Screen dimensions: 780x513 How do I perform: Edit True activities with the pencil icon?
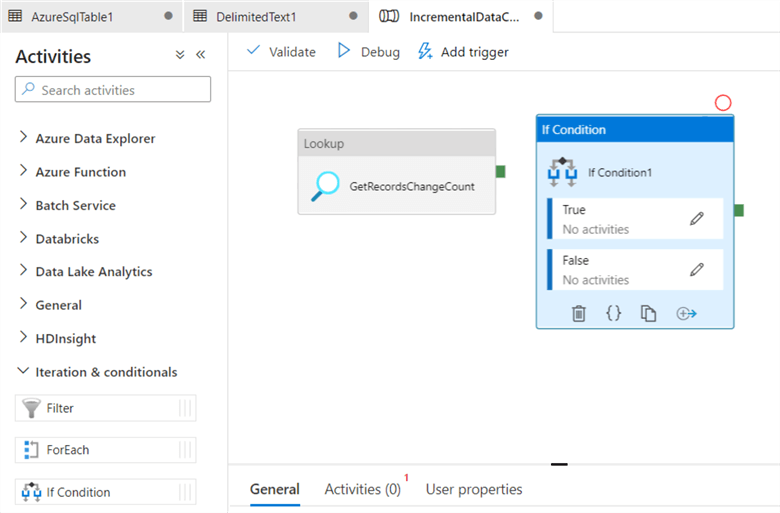tap(697, 218)
